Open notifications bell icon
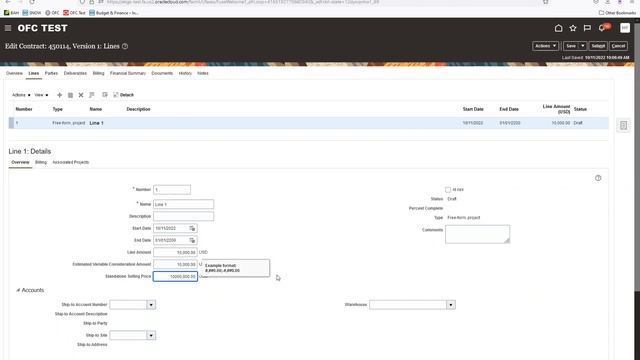The width and height of the screenshot is (640, 360). (x=602, y=28)
